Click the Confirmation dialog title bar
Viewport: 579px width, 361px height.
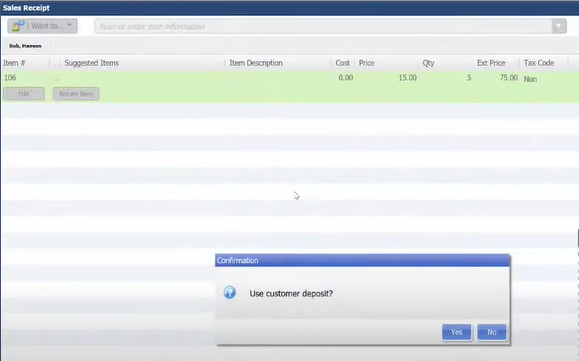(362, 261)
